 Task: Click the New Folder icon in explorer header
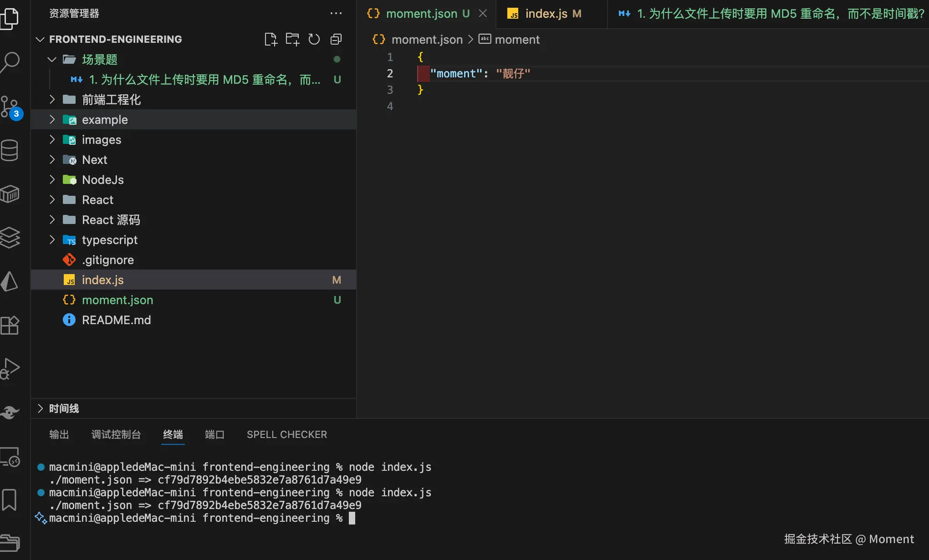292,40
